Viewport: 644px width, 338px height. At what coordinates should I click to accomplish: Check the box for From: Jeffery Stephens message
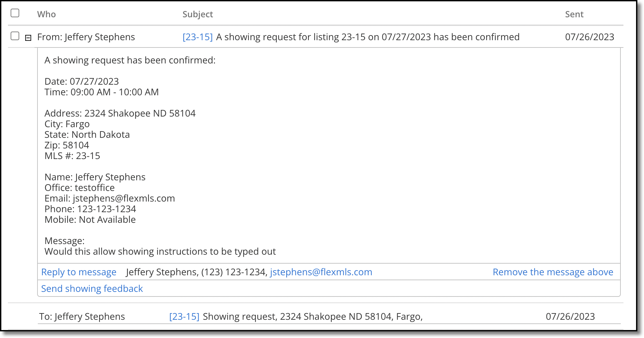coord(15,36)
